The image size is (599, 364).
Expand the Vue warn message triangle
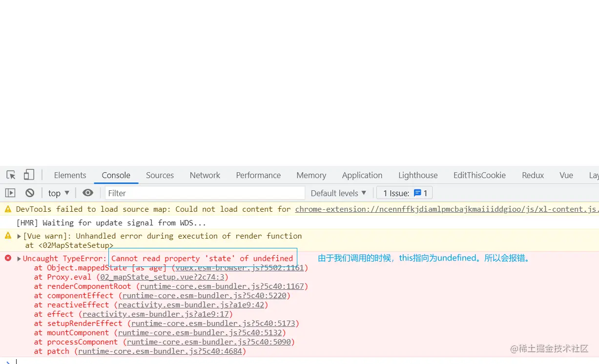pyautogui.click(x=19, y=236)
